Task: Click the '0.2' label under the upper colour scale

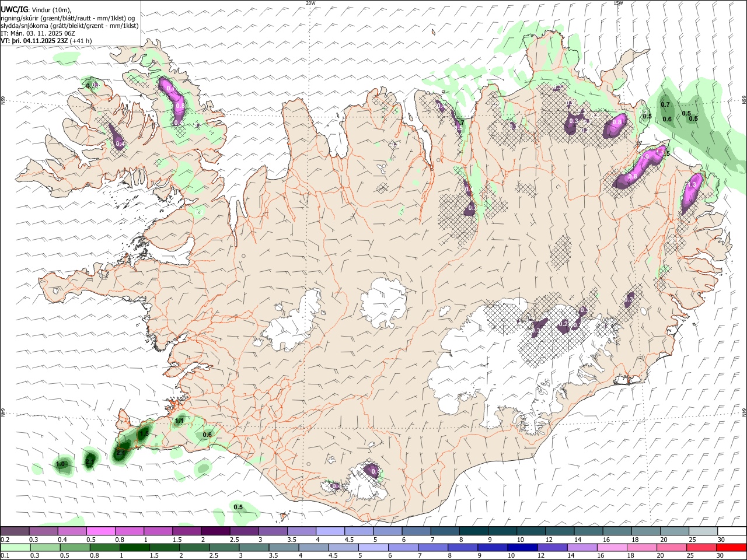Action: (5, 540)
